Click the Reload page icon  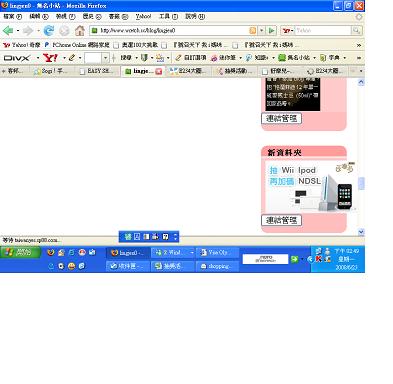pyautogui.click(x=49, y=31)
